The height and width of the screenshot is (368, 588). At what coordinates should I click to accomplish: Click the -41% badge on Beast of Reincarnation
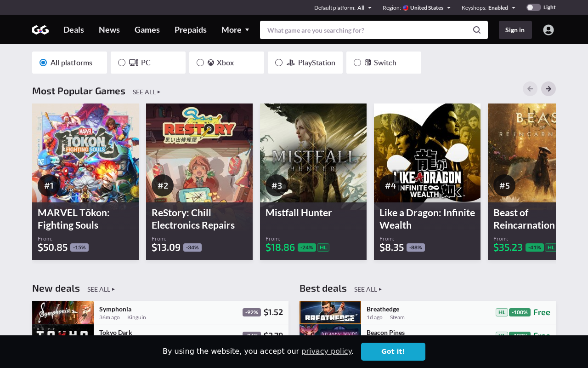pos(535,247)
